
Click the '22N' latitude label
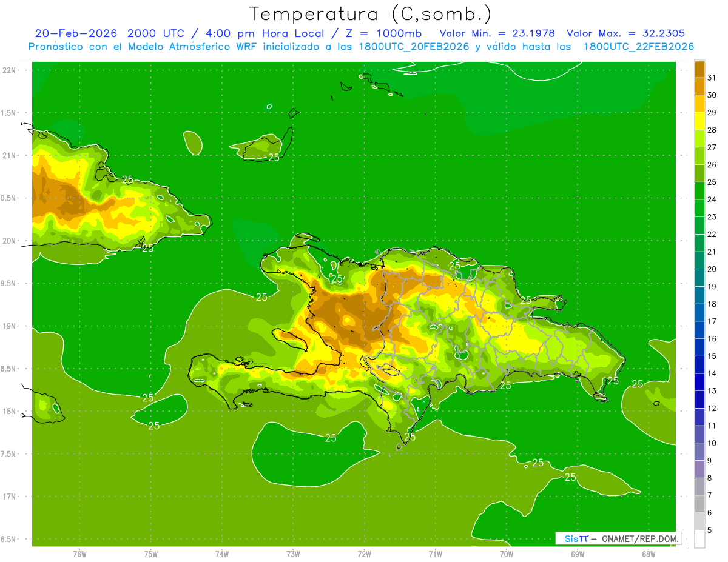[9, 70]
